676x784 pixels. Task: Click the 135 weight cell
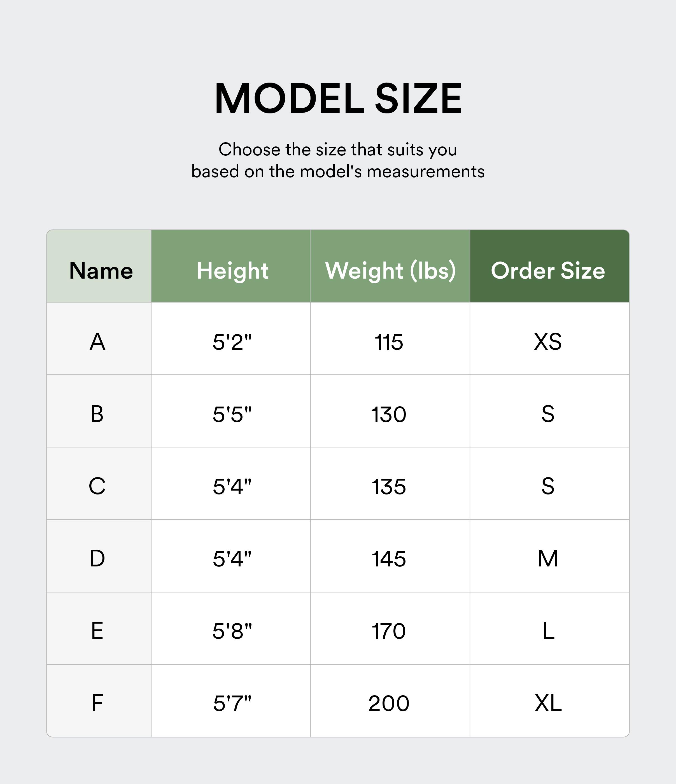tap(389, 486)
